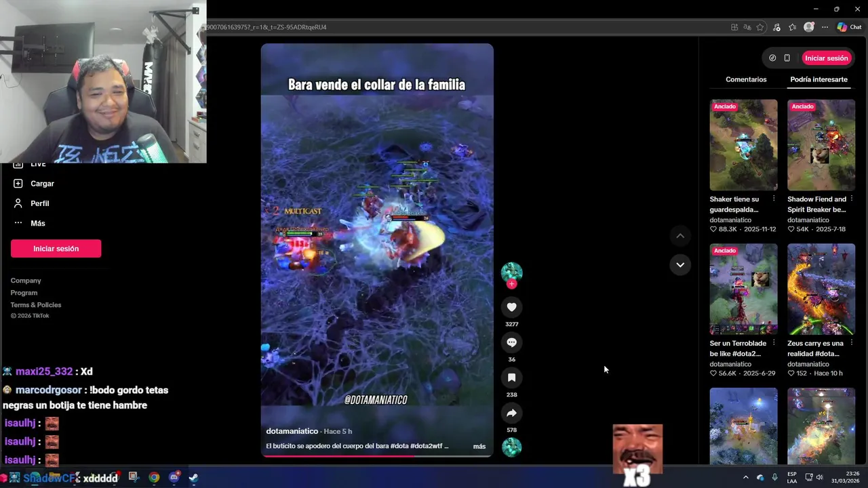Add page to favorites star icon
The image size is (868, 488).
pos(760,27)
